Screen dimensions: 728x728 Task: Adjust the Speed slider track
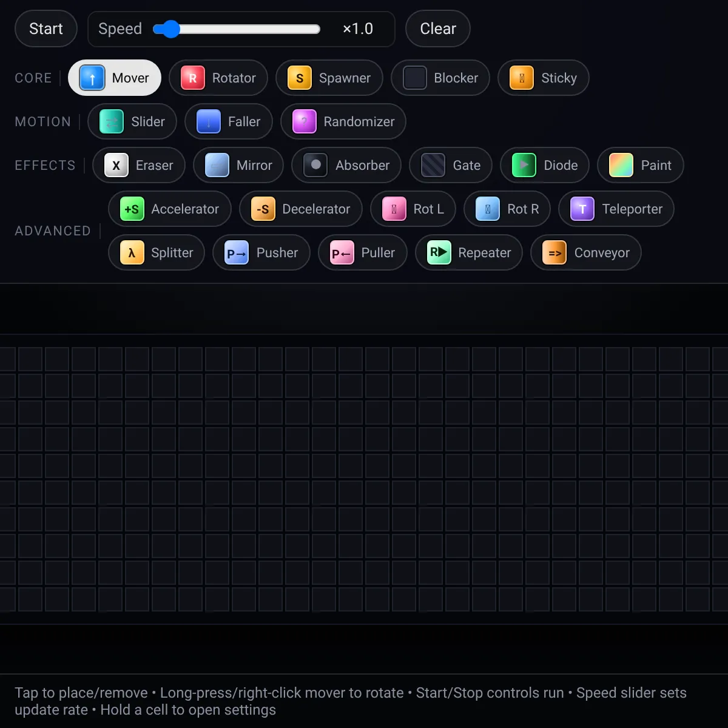tap(237, 29)
